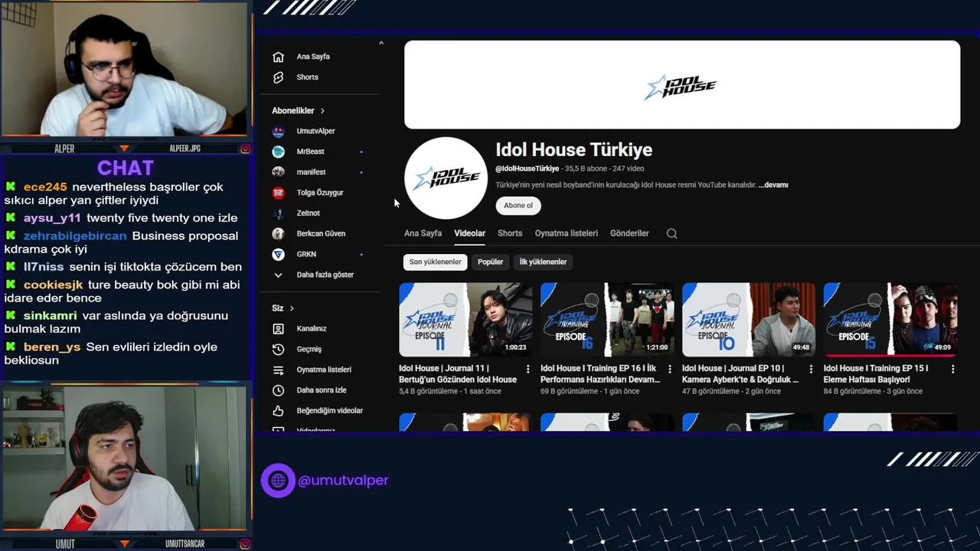The height and width of the screenshot is (551, 980).
Task: Switch to the Shorts channel tab
Action: (510, 233)
